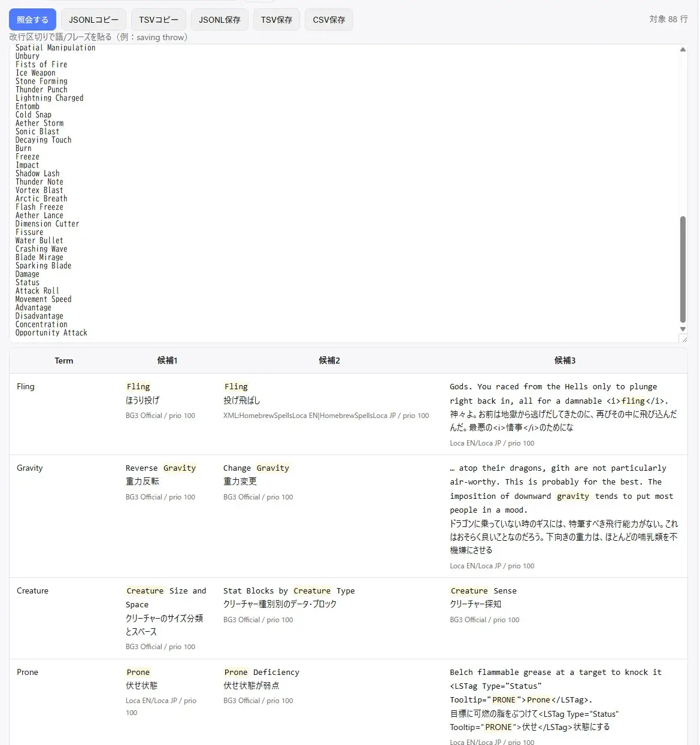Click the 重力反転 translation text
Image resolution: width=700 pixels, height=745 pixels.
(x=143, y=481)
